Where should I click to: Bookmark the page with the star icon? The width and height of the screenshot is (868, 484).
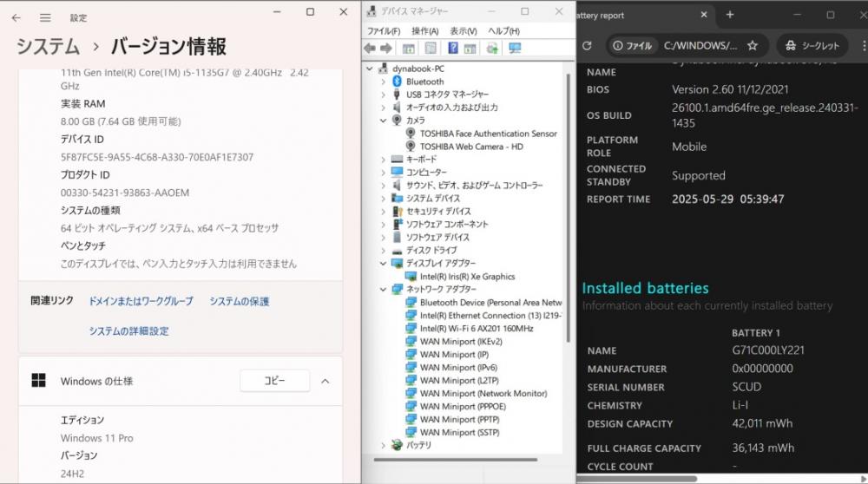pyautogui.click(x=753, y=45)
